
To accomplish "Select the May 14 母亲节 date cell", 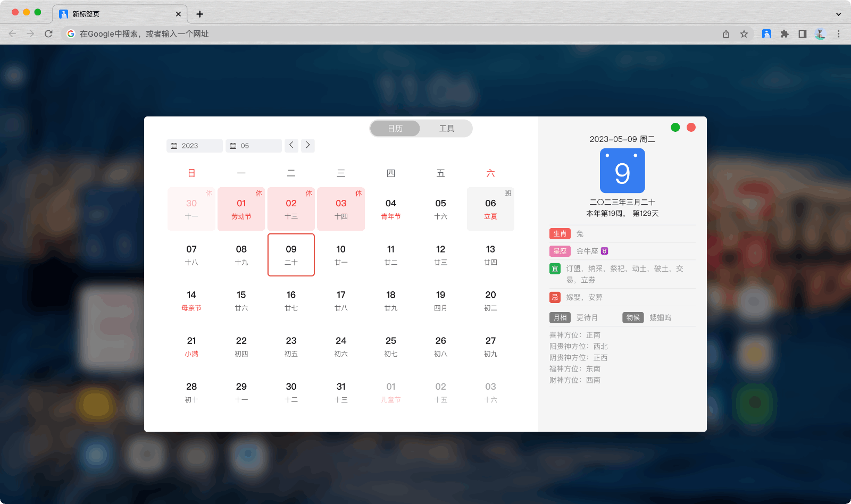I will point(191,301).
